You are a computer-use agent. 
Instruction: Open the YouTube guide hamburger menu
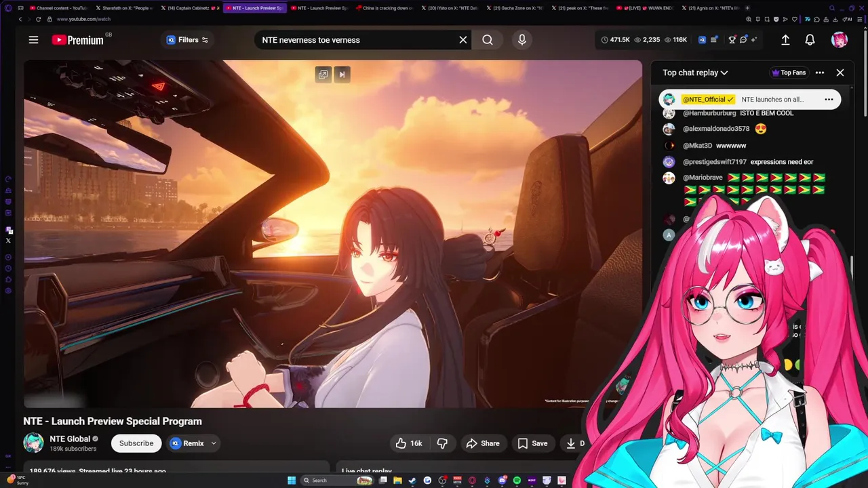click(33, 40)
